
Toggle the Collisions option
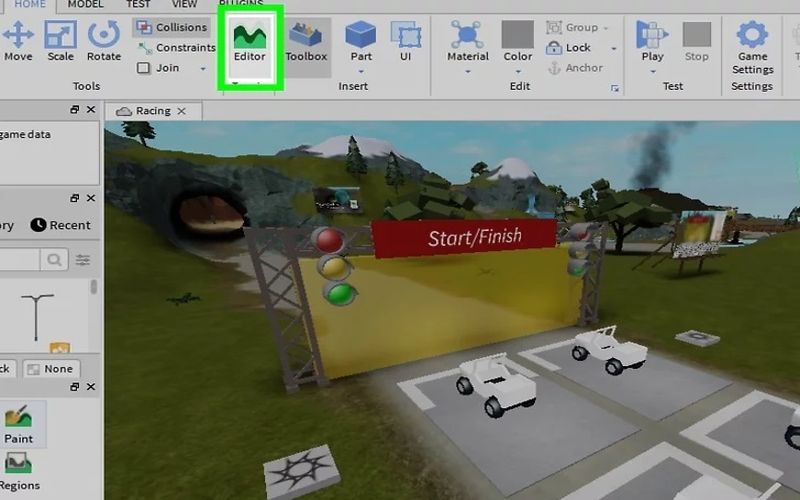pyautogui.click(x=172, y=27)
